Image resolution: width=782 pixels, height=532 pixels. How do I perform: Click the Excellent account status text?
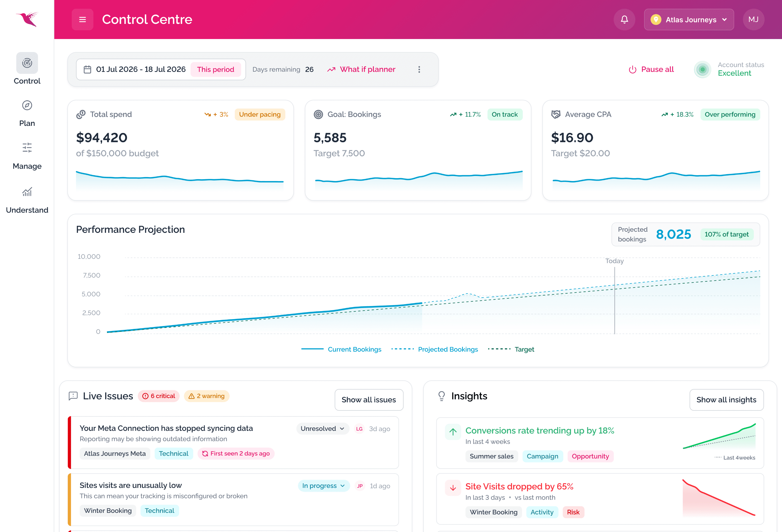734,73
